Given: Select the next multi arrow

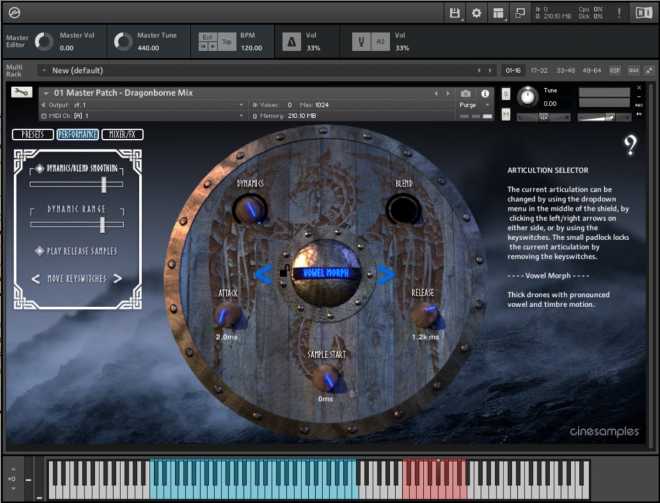Looking at the screenshot, I should pos(490,70).
